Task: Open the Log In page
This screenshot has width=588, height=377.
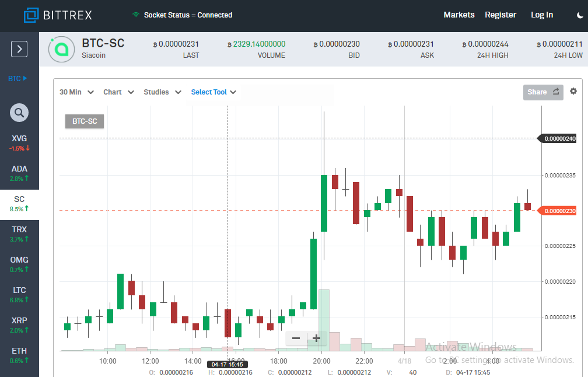Action: (542, 15)
